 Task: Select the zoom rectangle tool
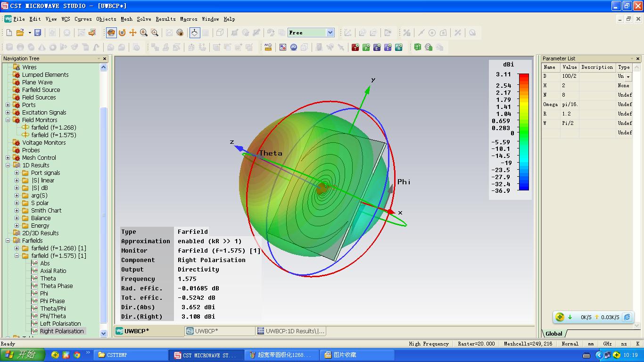[155, 33]
